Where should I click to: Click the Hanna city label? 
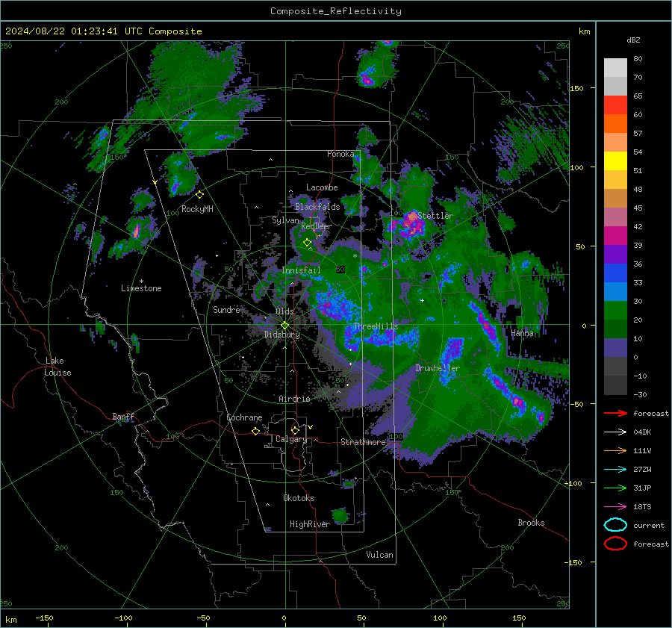coord(522,333)
